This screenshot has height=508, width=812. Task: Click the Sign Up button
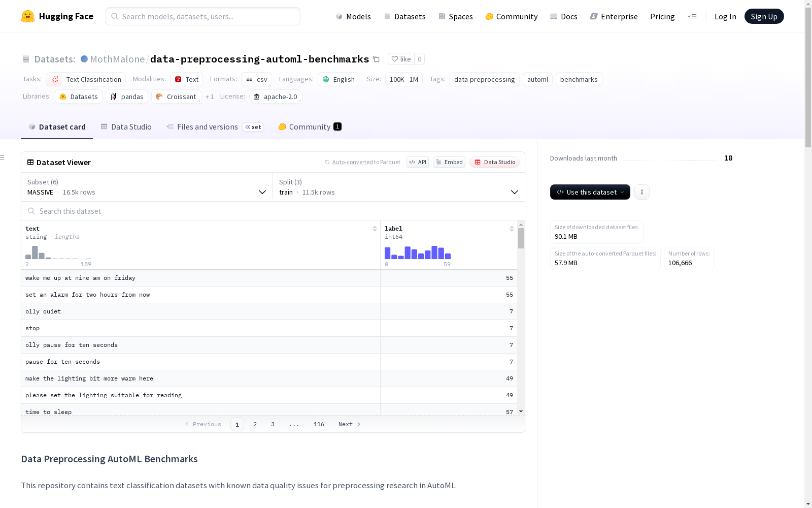(x=764, y=16)
